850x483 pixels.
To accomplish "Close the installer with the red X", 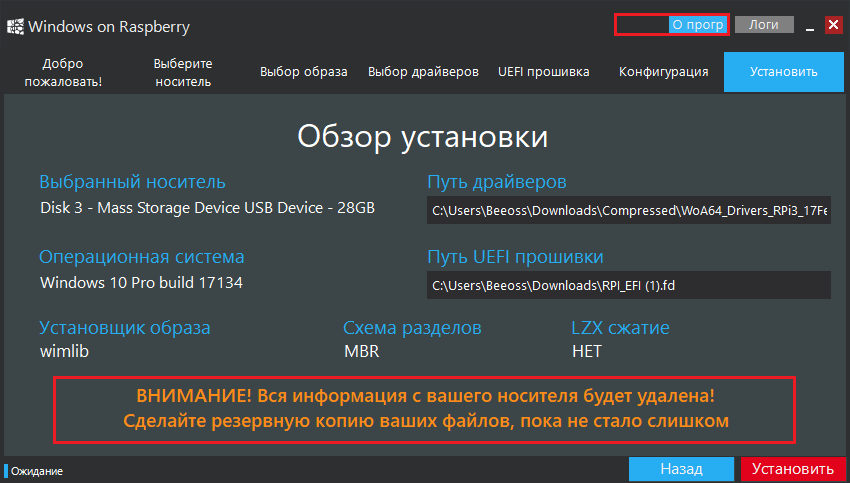I will tap(833, 25).
